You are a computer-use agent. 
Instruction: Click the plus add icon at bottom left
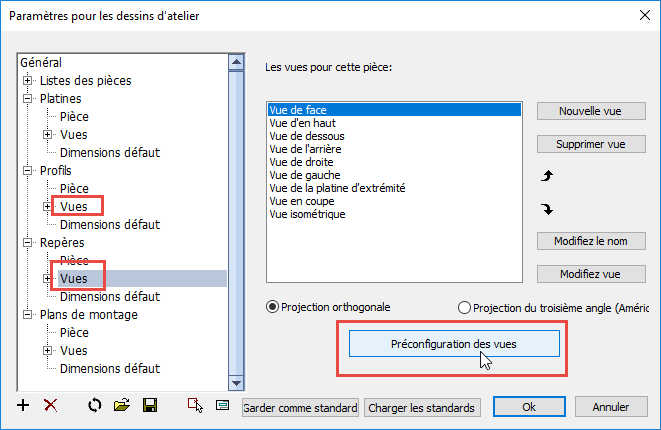(23, 406)
